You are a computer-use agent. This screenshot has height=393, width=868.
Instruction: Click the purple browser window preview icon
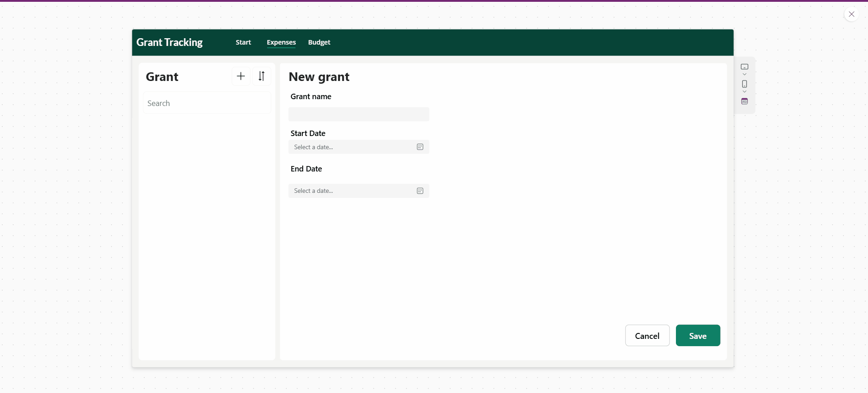click(745, 101)
